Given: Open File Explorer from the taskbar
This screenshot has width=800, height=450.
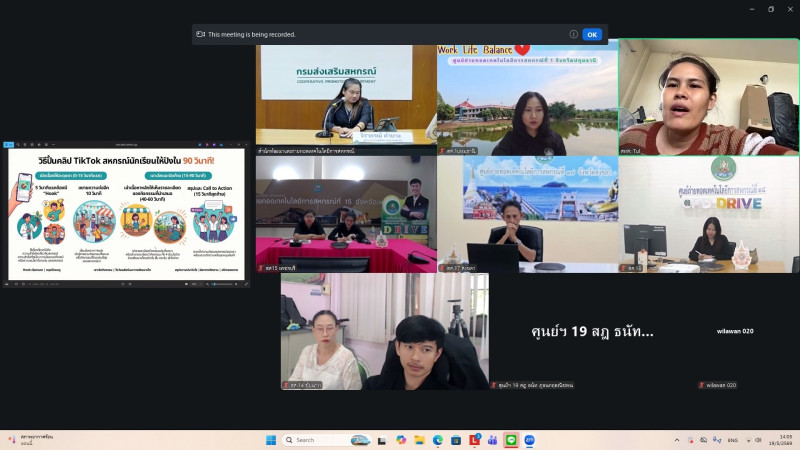Looking at the screenshot, I should tap(419, 440).
